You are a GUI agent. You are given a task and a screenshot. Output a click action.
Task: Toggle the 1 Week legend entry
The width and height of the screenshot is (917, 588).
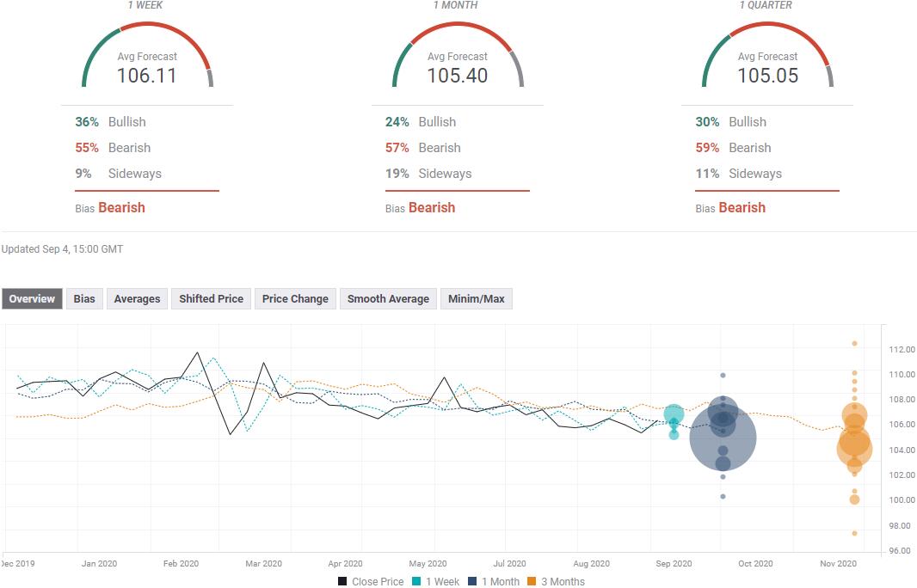click(435, 582)
